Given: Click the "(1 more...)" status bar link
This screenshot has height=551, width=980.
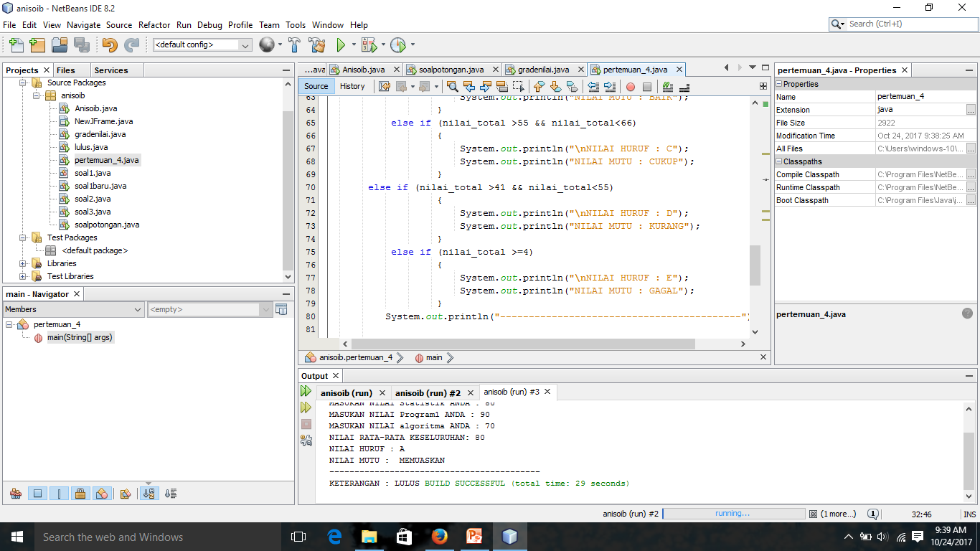Looking at the screenshot, I should click(x=838, y=514).
